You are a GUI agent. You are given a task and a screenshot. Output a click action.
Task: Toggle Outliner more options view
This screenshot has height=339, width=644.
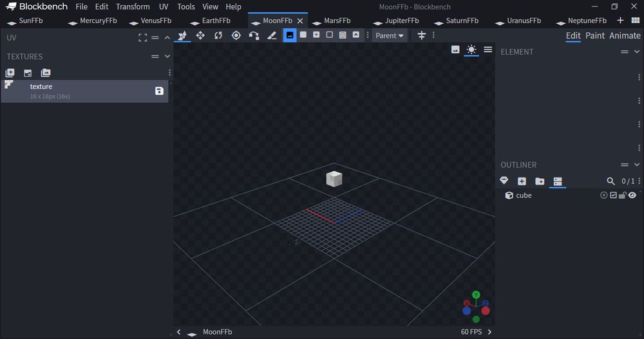557,181
